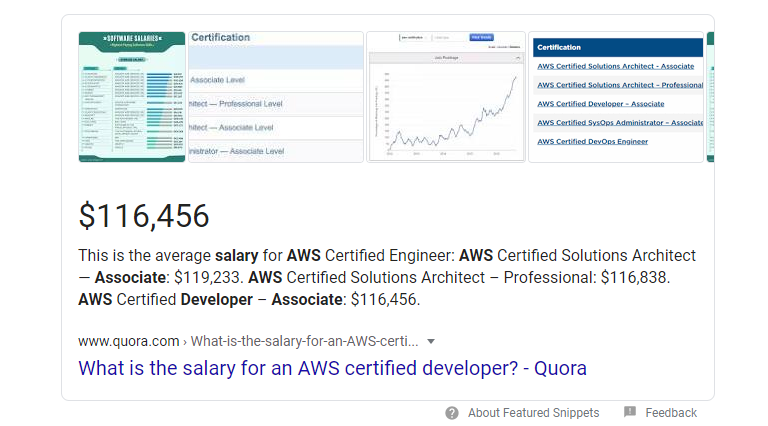Click AWS Certified Solutions Architect - Associate link
Screen dimensions: 768x426
[616, 66]
